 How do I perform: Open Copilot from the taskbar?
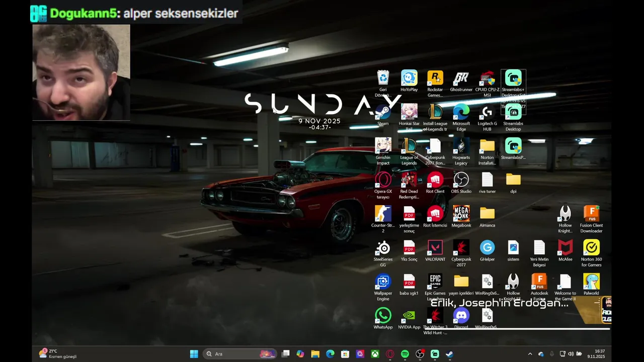point(300,354)
